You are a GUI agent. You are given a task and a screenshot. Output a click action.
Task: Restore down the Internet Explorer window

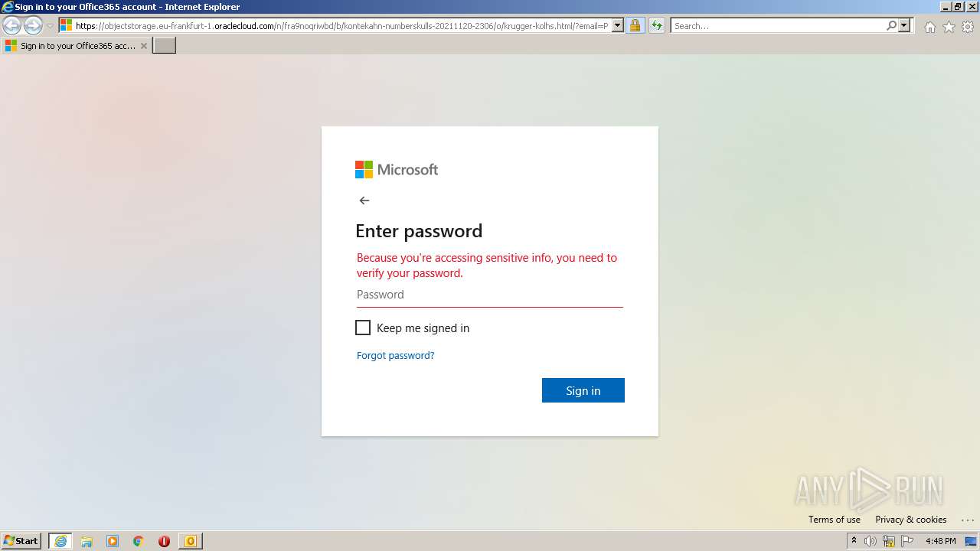pyautogui.click(x=959, y=6)
